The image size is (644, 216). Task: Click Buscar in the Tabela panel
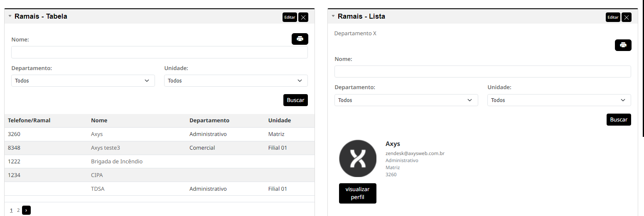coord(295,100)
